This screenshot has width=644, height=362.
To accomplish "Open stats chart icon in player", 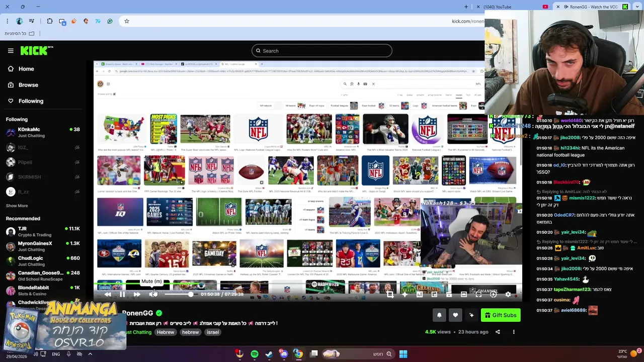I will coord(420,295).
